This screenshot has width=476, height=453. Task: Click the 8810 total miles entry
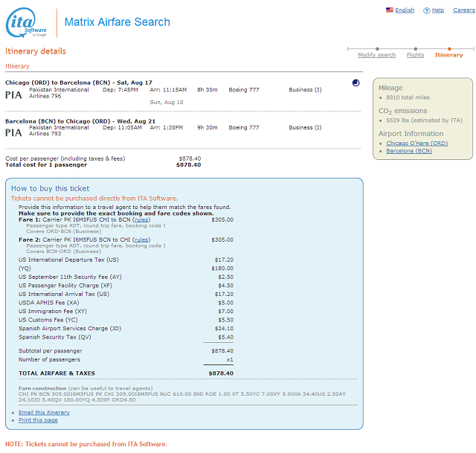pyautogui.click(x=408, y=97)
